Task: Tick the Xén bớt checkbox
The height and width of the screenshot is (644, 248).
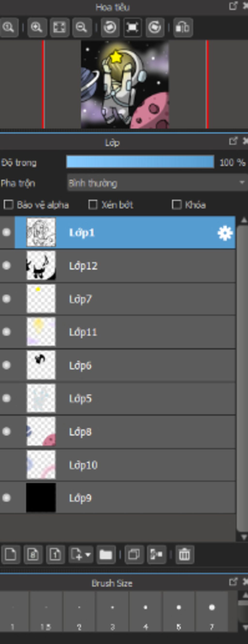Action: [x=93, y=205]
